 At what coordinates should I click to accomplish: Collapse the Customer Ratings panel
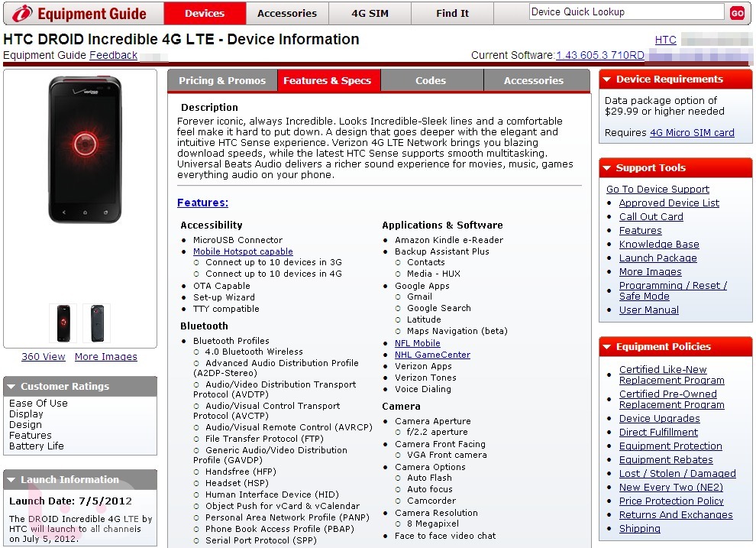click(x=11, y=387)
